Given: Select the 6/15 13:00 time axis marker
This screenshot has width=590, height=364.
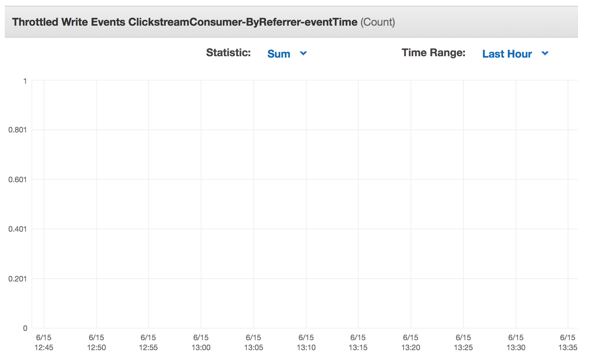Looking at the screenshot, I should click(x=201, y=342).
